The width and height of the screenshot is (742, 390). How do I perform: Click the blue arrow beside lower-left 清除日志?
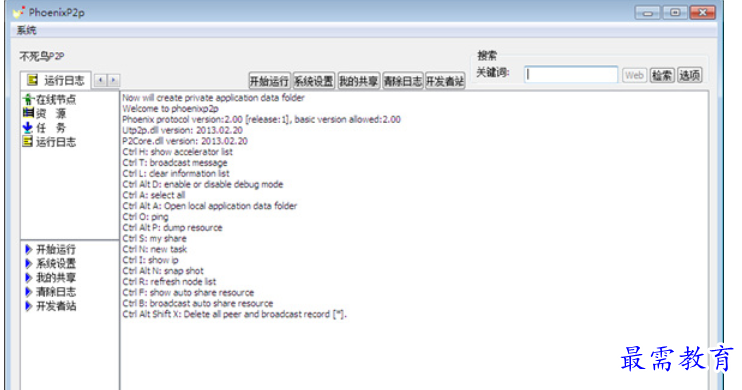[28, 292]
